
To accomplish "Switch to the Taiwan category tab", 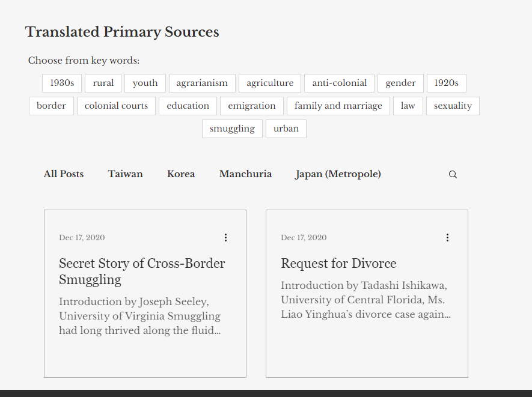I will coord(125,174).
